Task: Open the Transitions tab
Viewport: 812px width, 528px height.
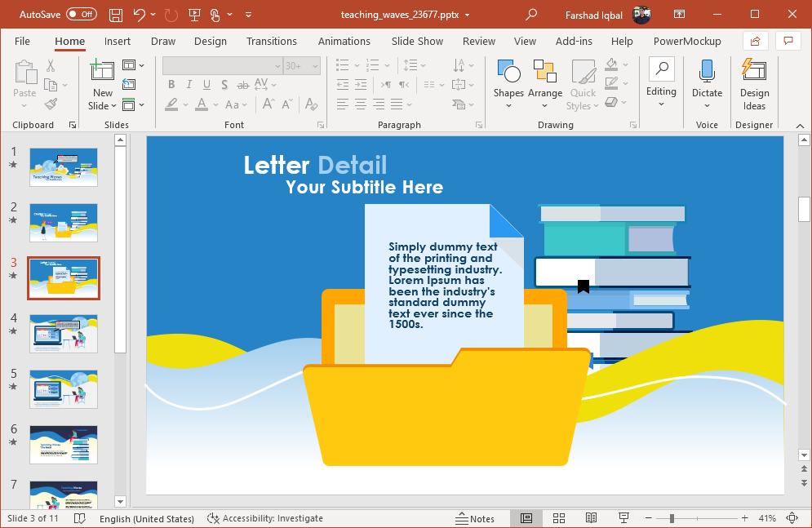Action: [271, 41]
